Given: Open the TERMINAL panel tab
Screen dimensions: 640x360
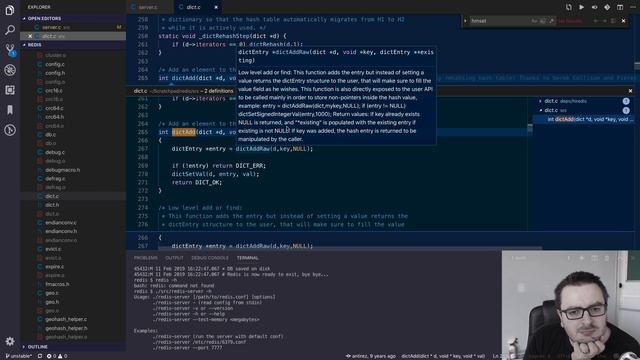Looking at the screenshot, I should (x=247, y=258).
